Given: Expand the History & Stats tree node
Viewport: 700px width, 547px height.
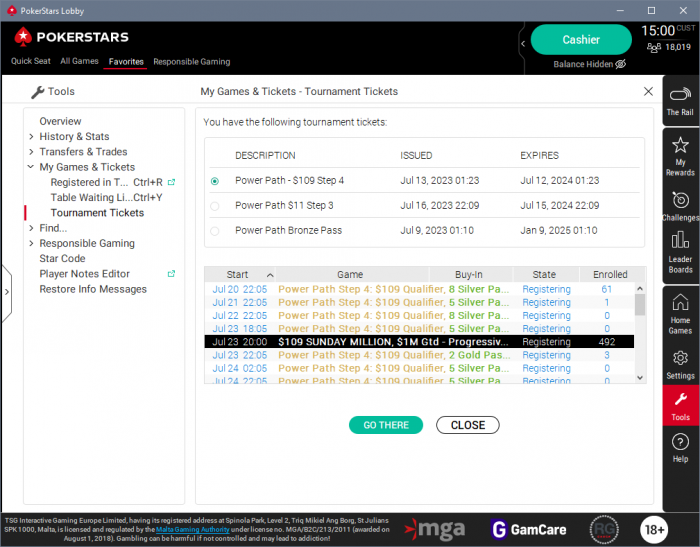Looking at the screenshot, I should pos(31,136).
